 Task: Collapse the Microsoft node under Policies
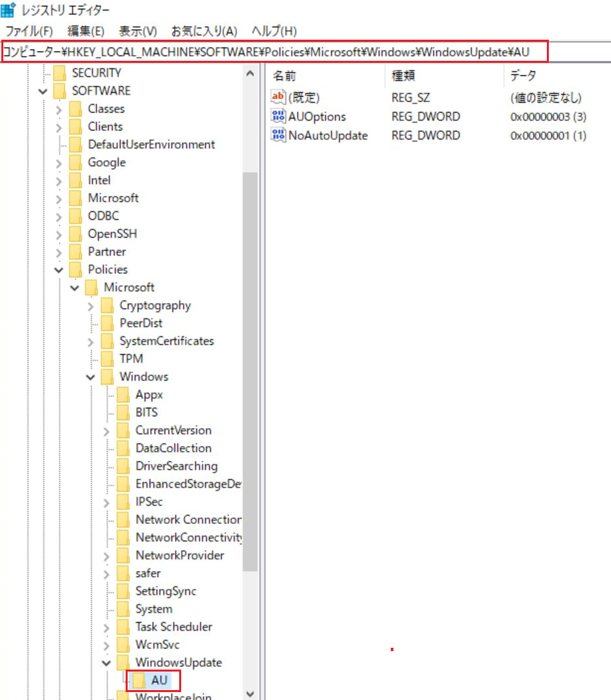[75, 288]
